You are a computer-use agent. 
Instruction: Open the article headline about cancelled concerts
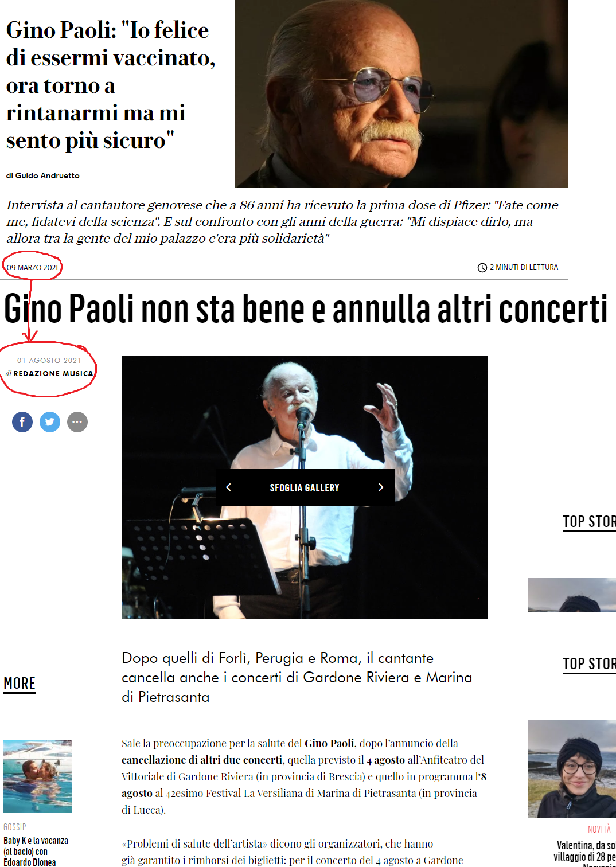click(306, 309)
